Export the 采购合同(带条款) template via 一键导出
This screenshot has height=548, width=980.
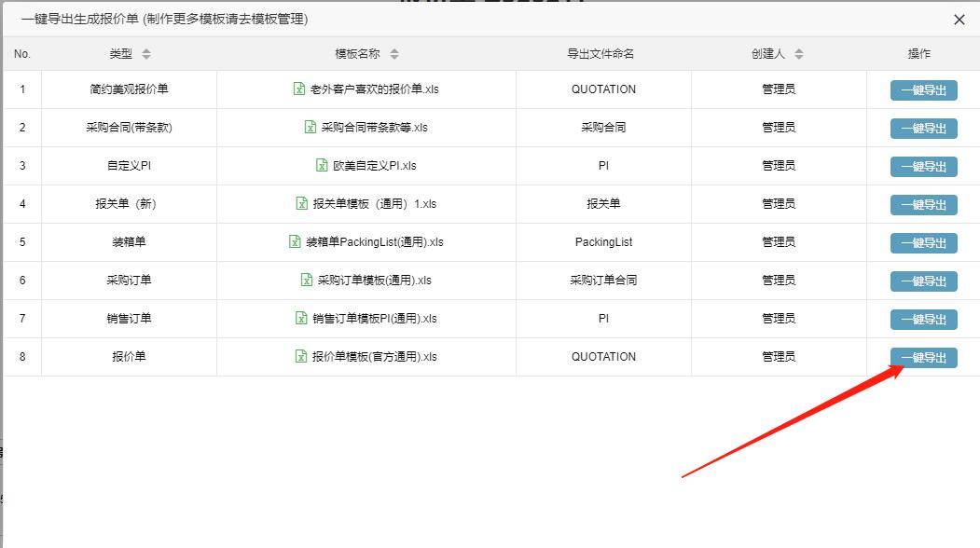923,128
